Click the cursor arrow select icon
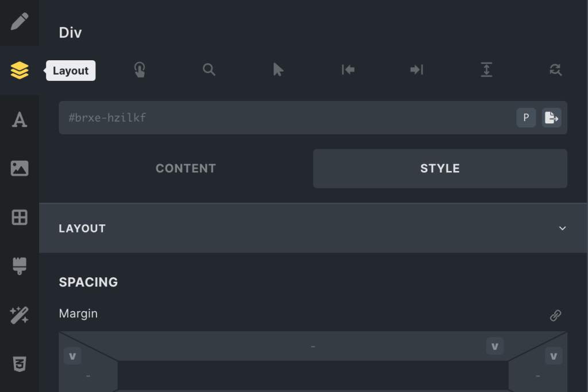The width and height of the screenshot is (588, 392). (x=278, y=69)
